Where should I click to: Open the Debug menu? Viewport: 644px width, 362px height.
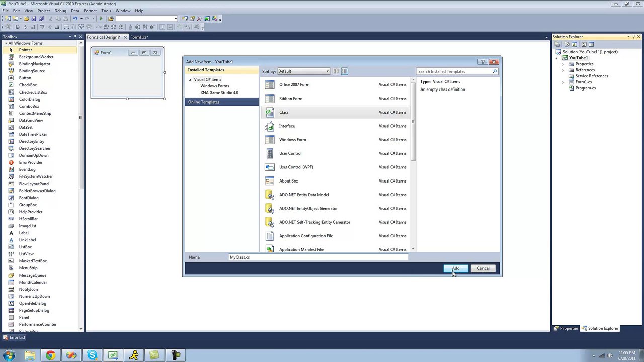click(60, 11)
